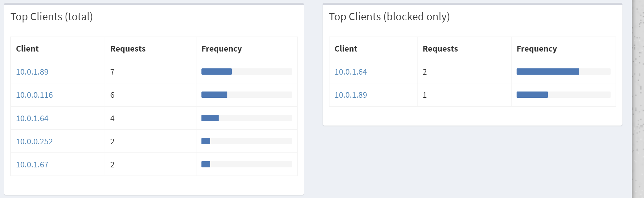The height and width of the screenshot is (198, 644).
Task: Click frequency bar for 10.0.0.252
Action: click(206, 141)
